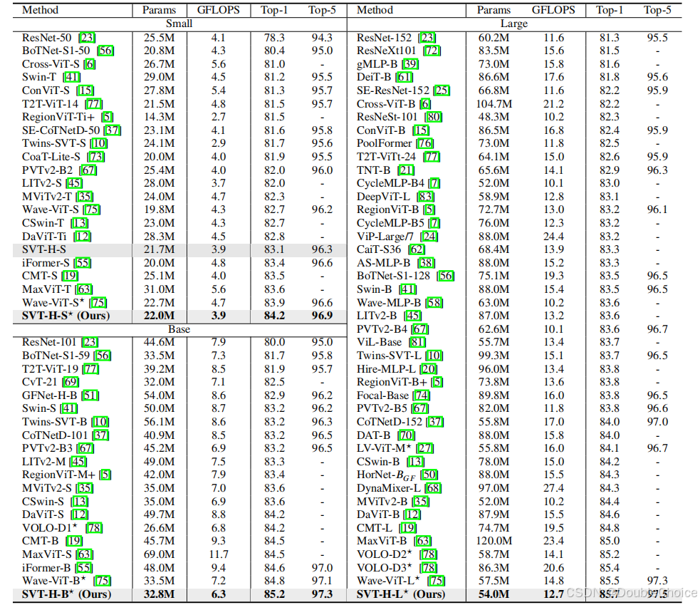Select Top-1 value '84.2' in SVT-H-S* row

click(274, 316)
